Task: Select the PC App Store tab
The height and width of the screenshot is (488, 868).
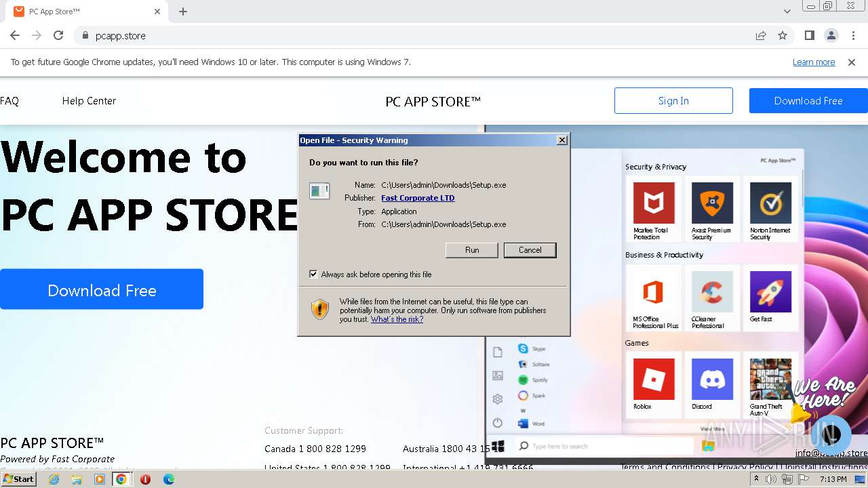Action: 87,12
